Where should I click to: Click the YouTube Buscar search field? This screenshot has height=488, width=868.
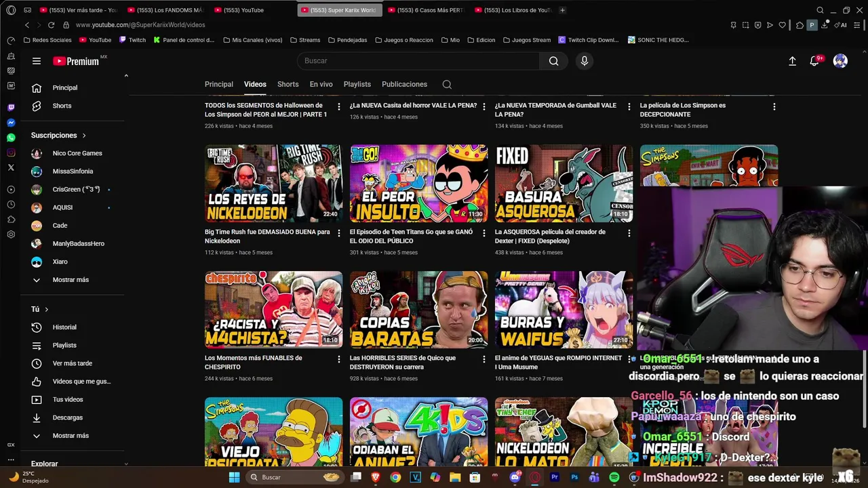tap(418, 61)
